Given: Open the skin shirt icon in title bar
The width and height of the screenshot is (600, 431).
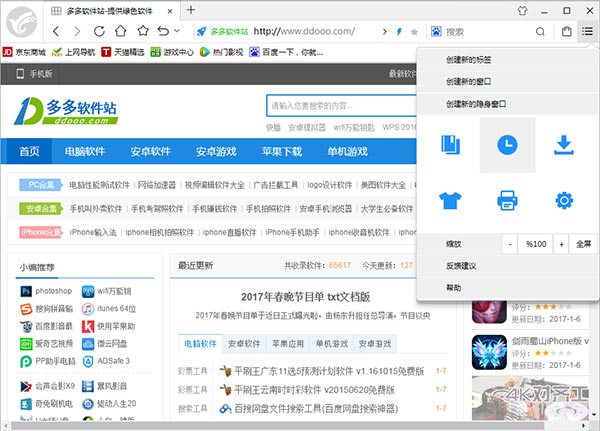Looking at the screenshot, I should click(x=522, y=10).
